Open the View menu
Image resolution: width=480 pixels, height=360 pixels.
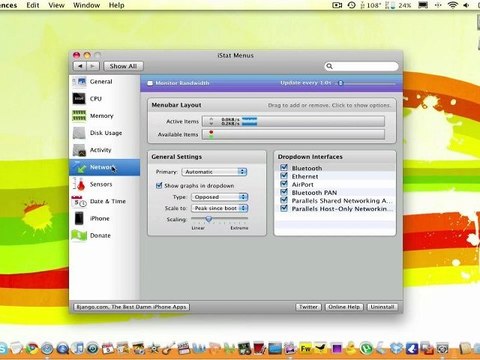[56, 5]
